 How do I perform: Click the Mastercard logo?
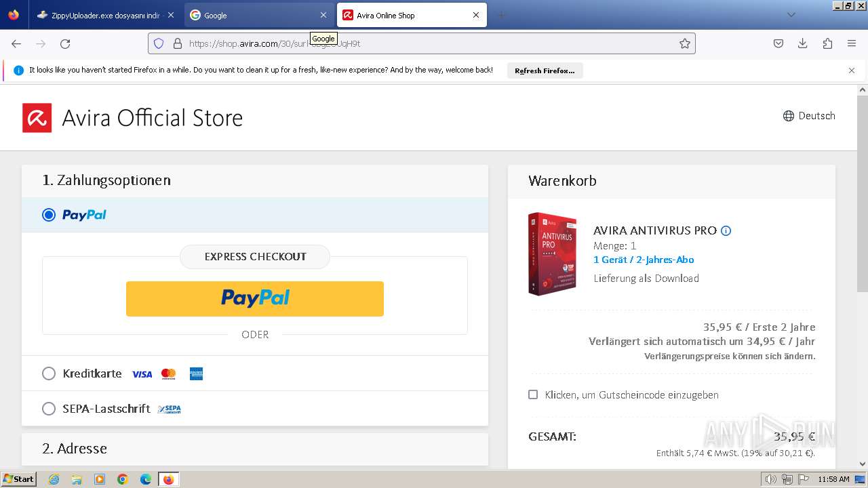(x=169, y=374)
